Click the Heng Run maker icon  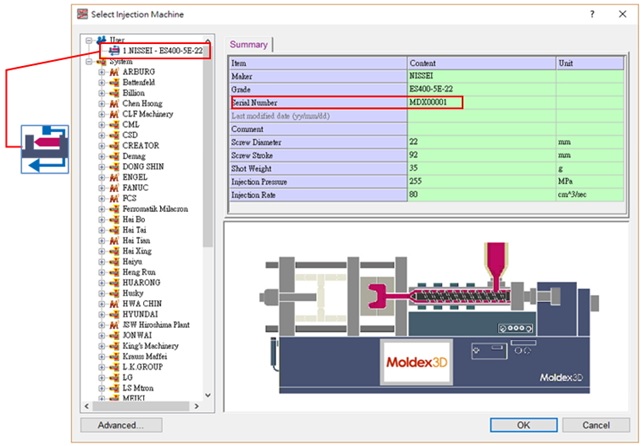(114, 272)
